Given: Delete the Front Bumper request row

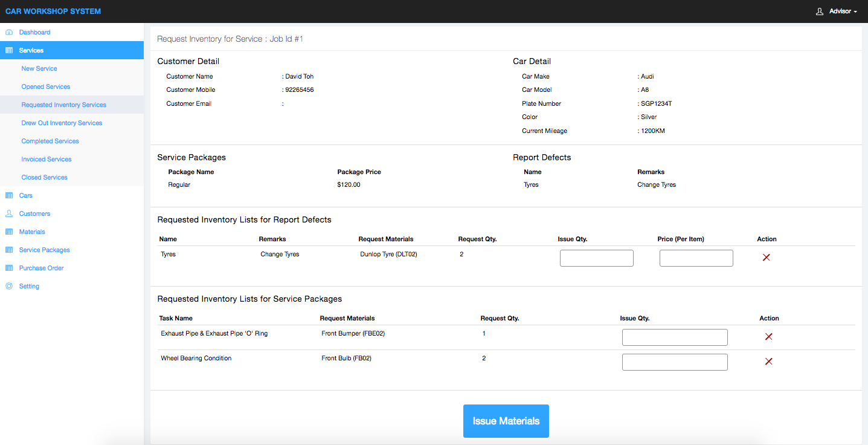Looking at the screenshot, I should pos(768,337).
